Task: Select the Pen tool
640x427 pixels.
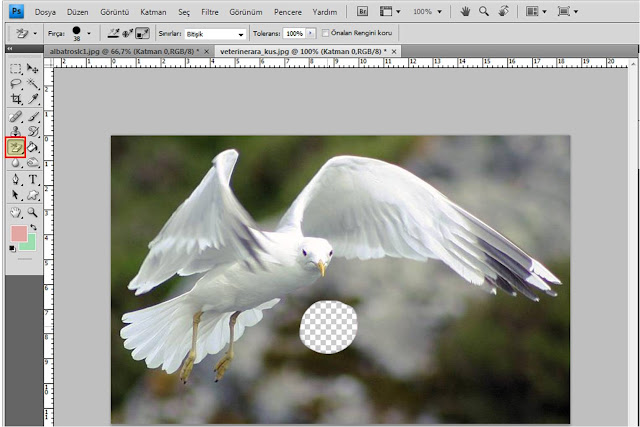Action: (16, 179)
